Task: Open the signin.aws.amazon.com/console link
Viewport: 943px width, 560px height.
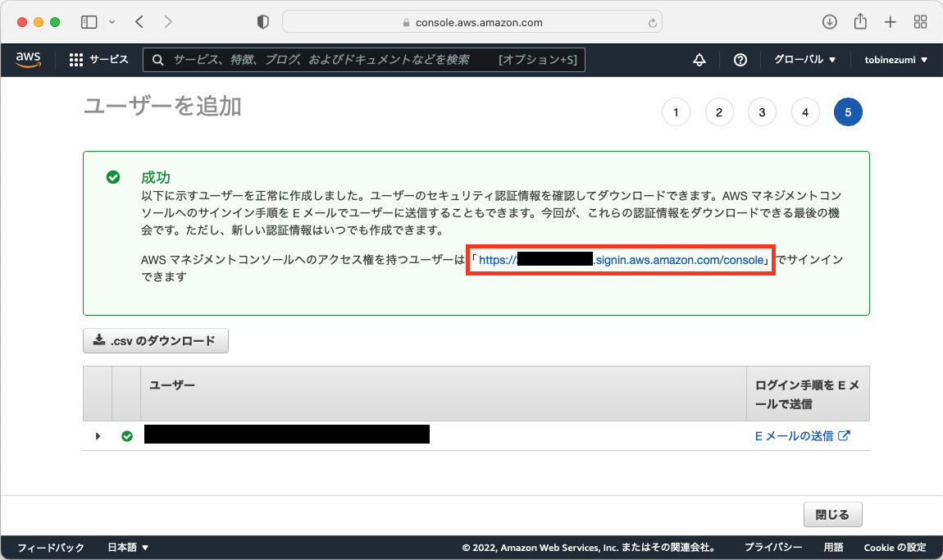Action: 622,260
